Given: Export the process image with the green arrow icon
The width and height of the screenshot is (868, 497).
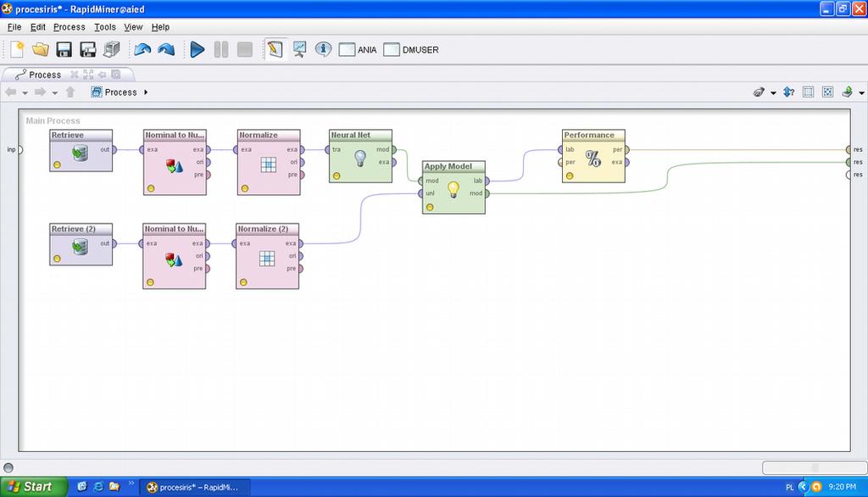Looking at the screenshot, I should (847, 92).
